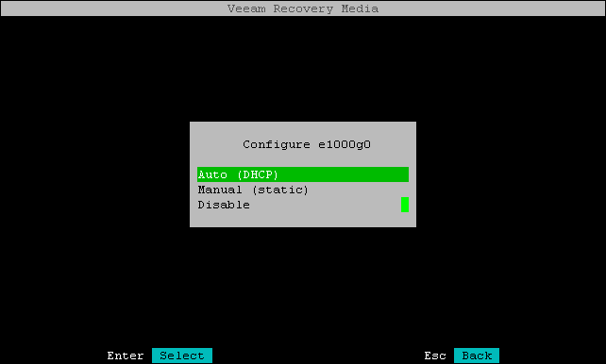Click the 'Esc' key hint label
This screenshot has width=606, height=364.
[x=435, y=356]
